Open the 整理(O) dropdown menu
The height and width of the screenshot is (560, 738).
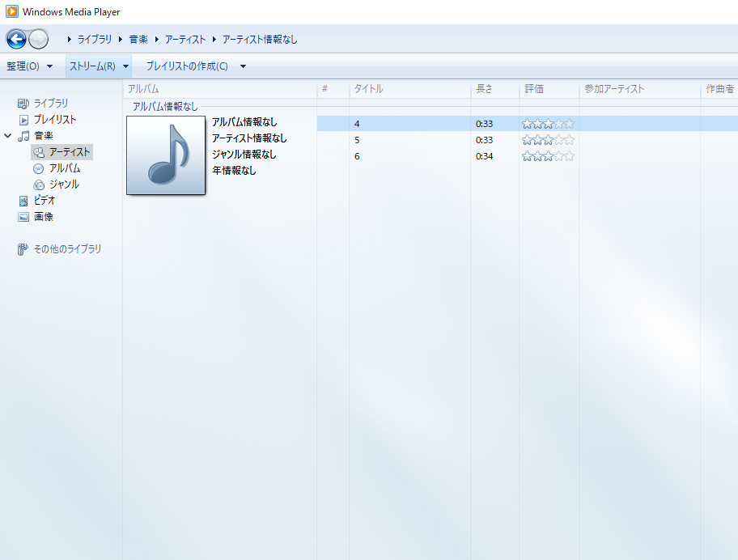(x=30, y=66)
